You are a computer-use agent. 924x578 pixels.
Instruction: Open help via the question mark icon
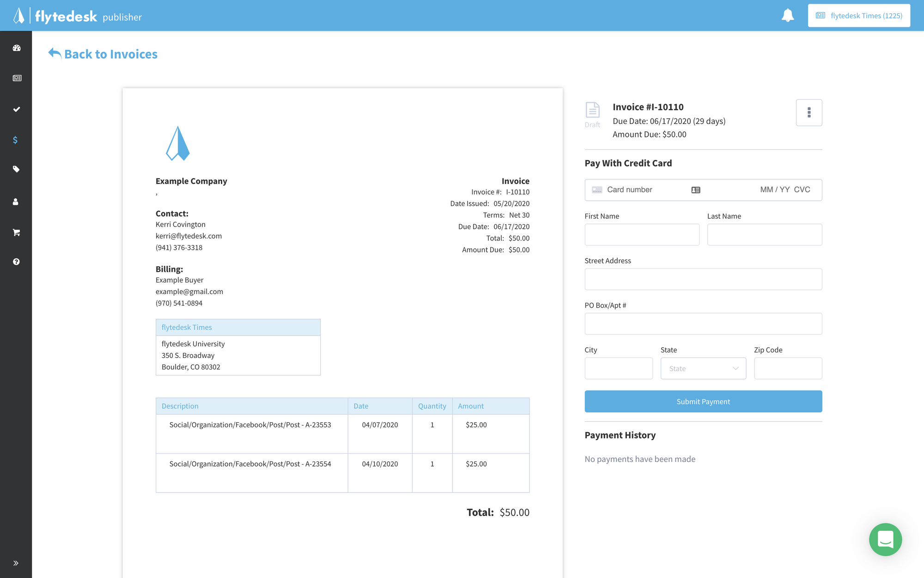pos(16,261)
